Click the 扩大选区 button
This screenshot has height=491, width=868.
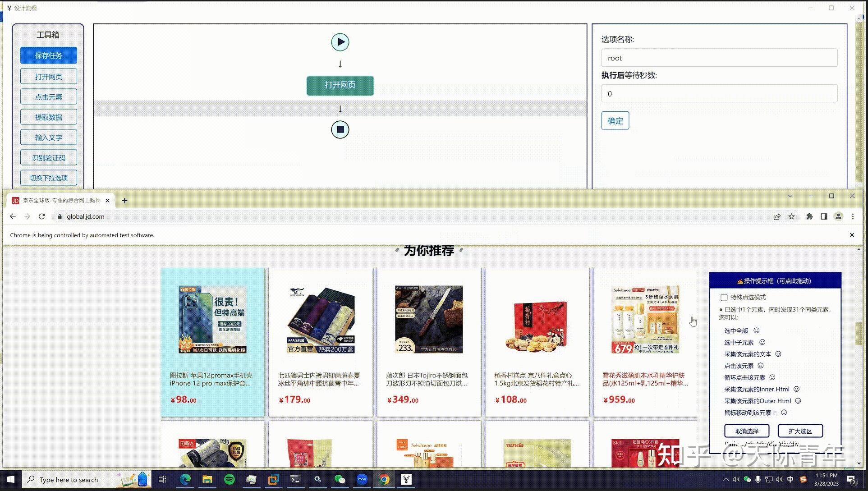[800, 431]
